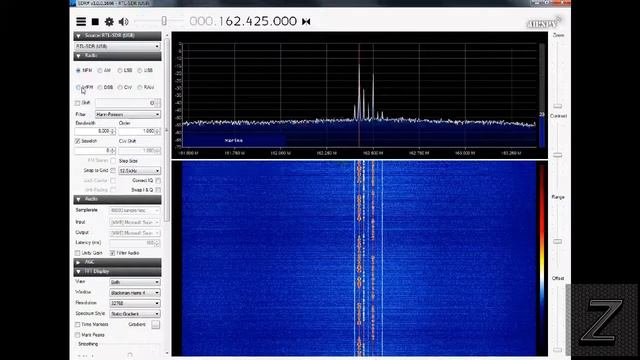Viewport: 640px width, 360px height.
Task: Enable the Unity Gain checkbox
Action: [78, 253]
